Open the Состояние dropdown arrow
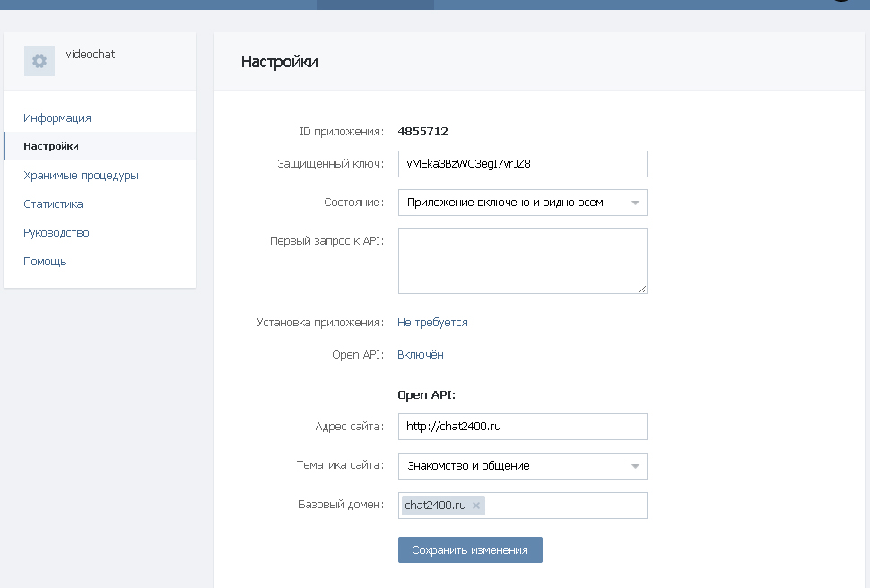This screenshot has height=588, width=870. tap(635, 203)
